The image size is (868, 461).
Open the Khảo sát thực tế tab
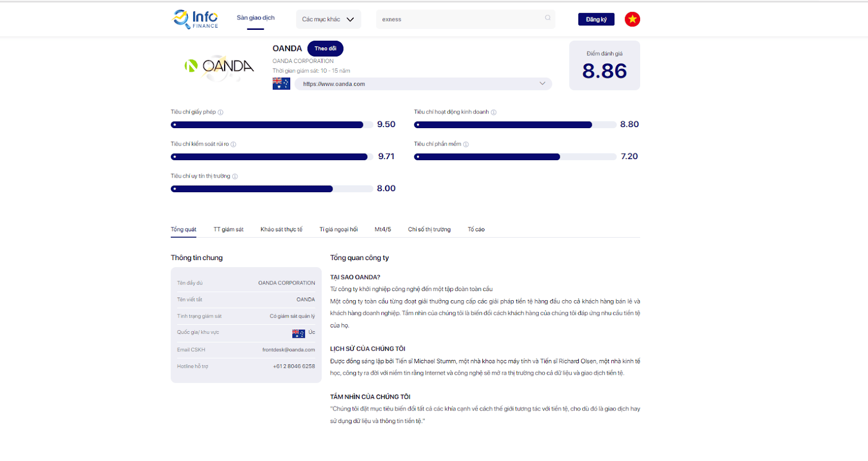click(282, 230)
